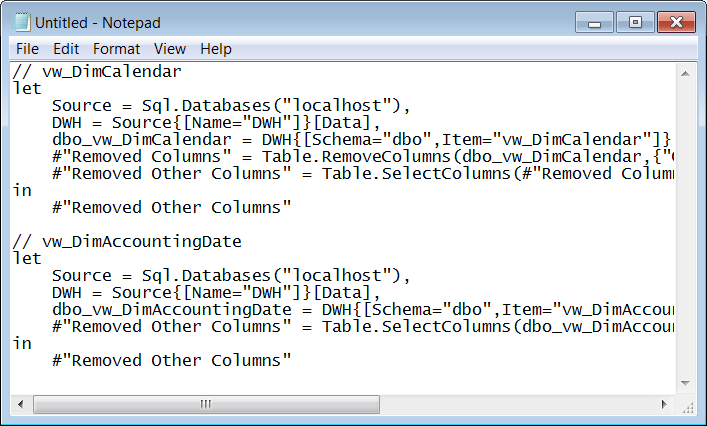Click the horizontal scrollbar thumb

coord(207,404)
